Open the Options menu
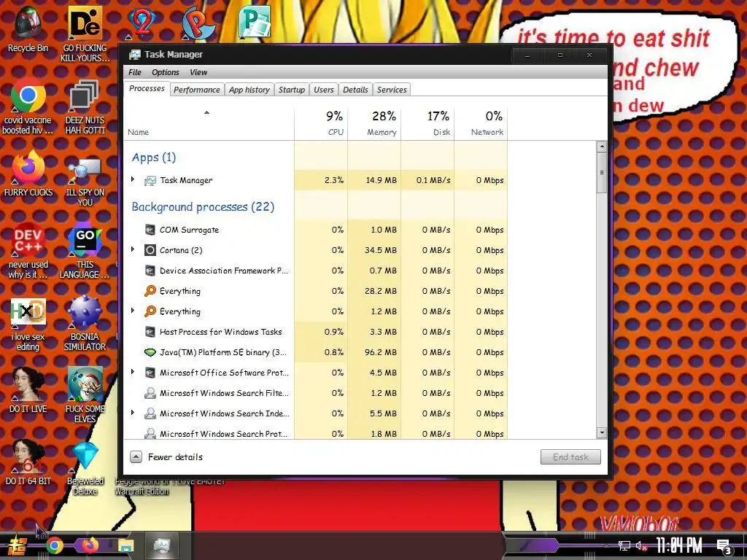 click(166, 72)
